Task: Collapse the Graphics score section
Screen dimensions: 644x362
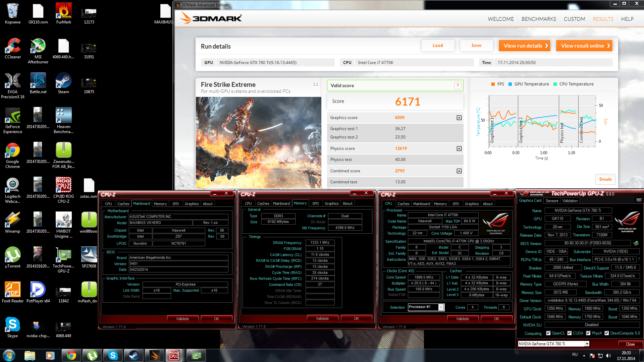Action: pos(459,118)
